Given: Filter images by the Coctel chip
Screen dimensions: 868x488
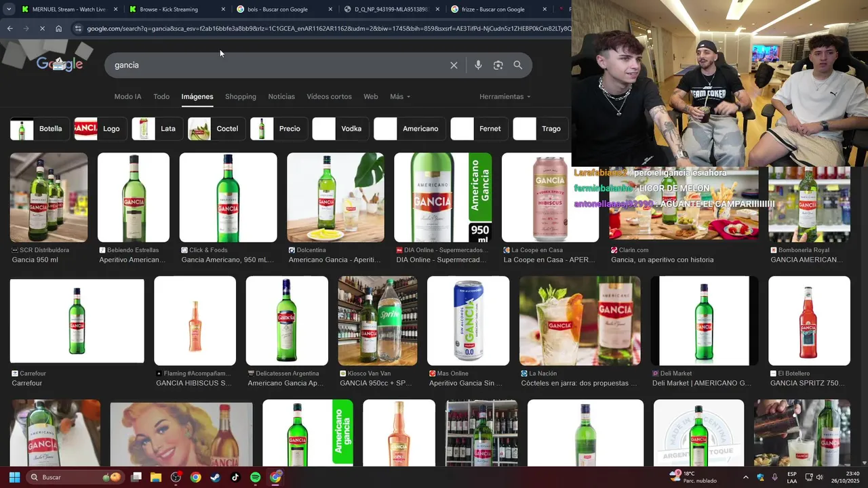Looking at the screenshot, I should (x=216, y=129).
